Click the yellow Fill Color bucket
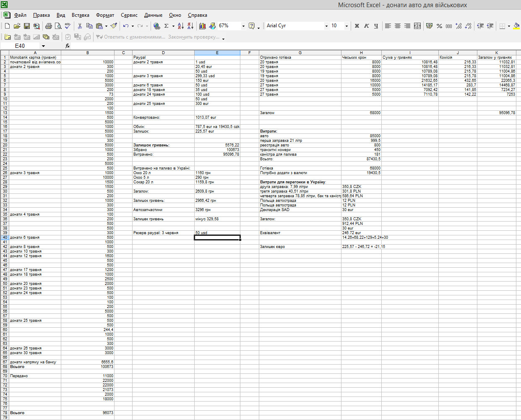Screen dimensions: 521x420 coord(516,26)
